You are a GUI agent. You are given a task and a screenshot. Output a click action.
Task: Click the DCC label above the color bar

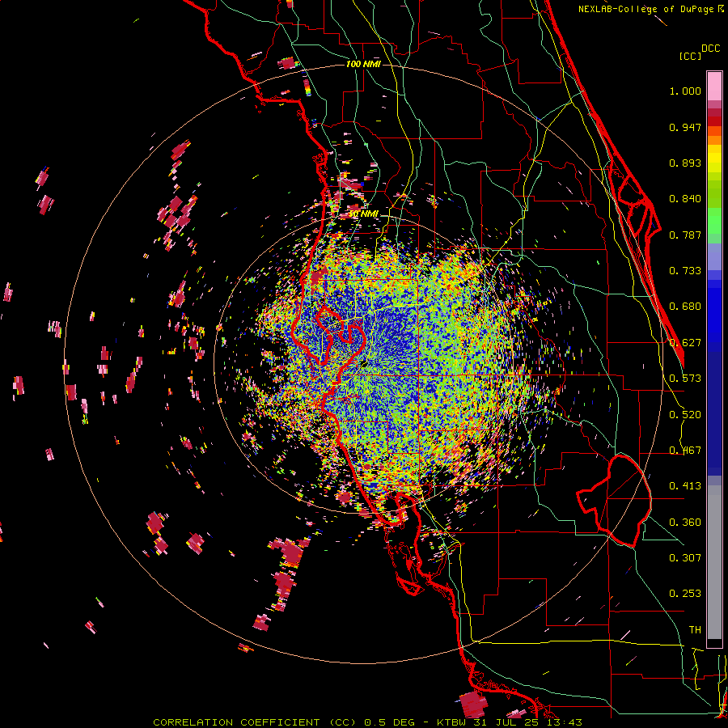click(x=710, y=49)
